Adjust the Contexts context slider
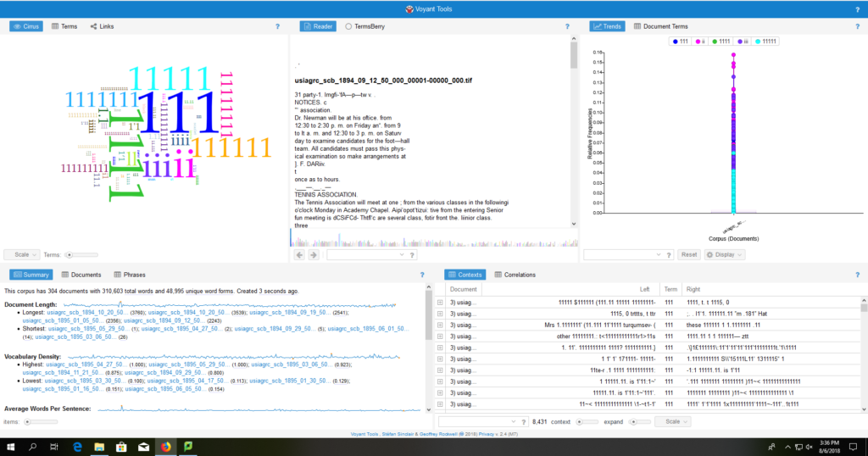The height and width of the screenshot is (456, 868). tap(587, 422)
